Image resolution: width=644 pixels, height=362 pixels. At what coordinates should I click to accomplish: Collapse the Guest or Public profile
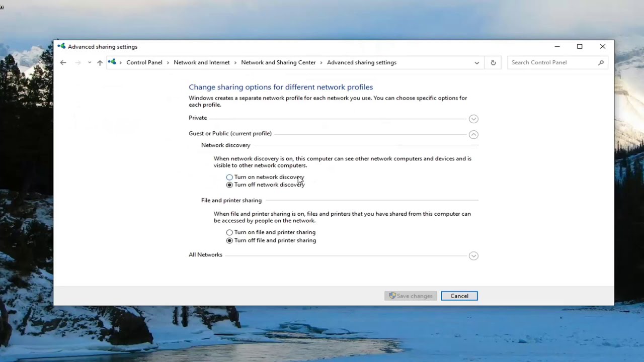[x=473, y=134]
